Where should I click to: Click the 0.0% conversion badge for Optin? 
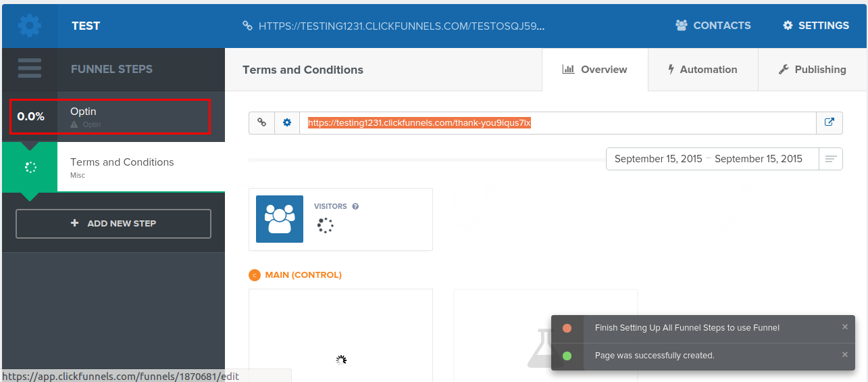point(30,116)
